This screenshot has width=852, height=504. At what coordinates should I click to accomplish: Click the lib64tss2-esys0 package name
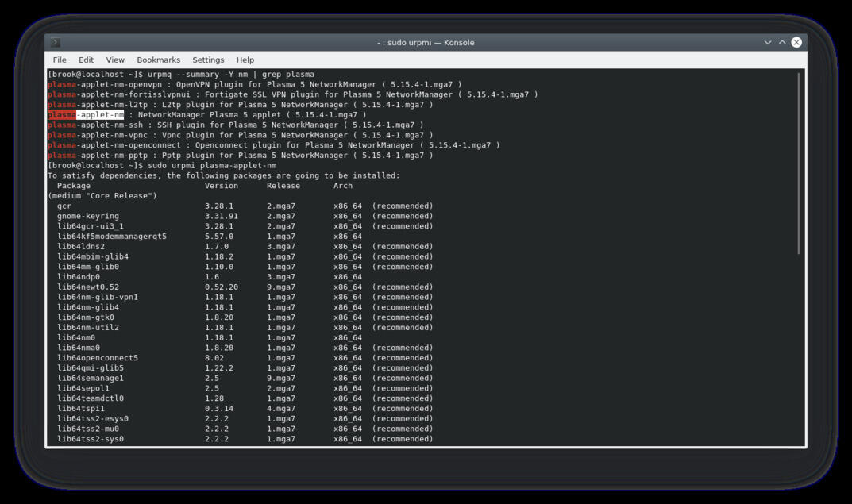tap(93, 419)
